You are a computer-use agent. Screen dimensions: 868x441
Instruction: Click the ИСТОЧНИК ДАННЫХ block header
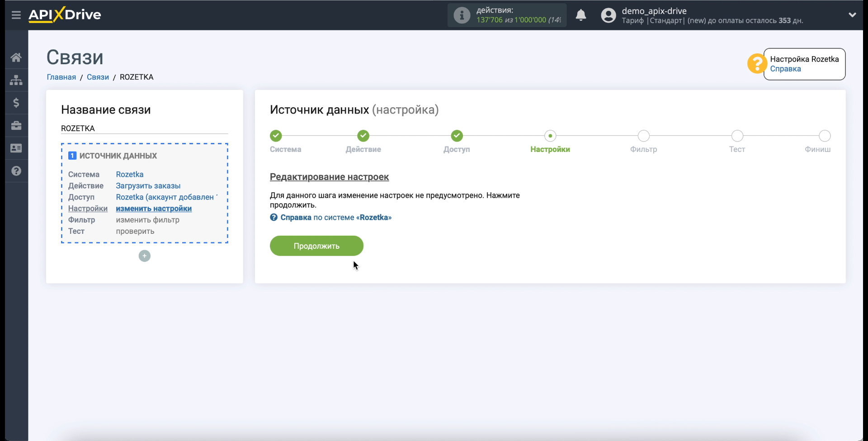click(x=118, y=156)
